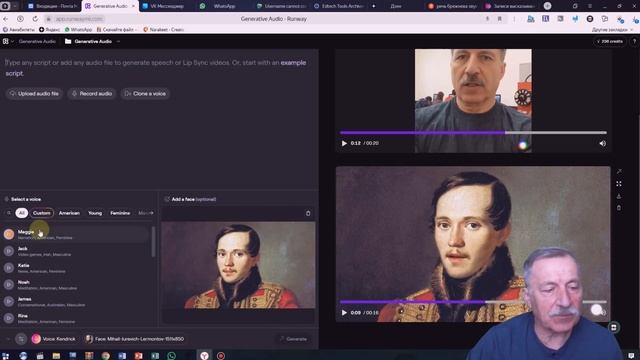Open Generative Audio folder dropdown
This screenshot has height=360, width=640.
pyautogui.click(x=118, y=41)
